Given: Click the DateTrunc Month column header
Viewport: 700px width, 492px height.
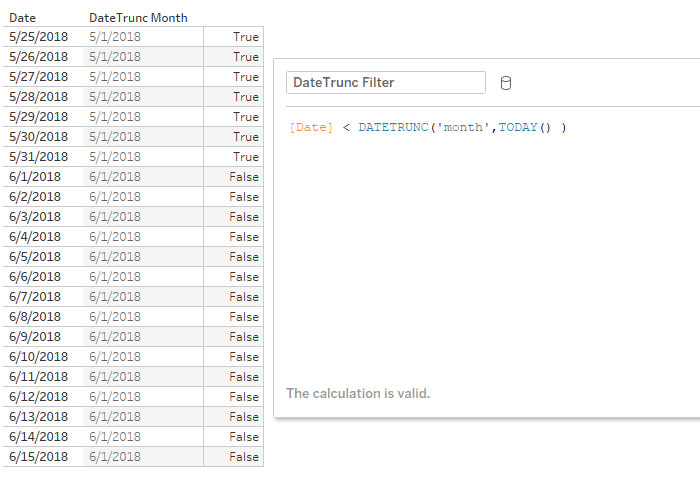Looking at the screenshot, I should click(x=138, y=18).
